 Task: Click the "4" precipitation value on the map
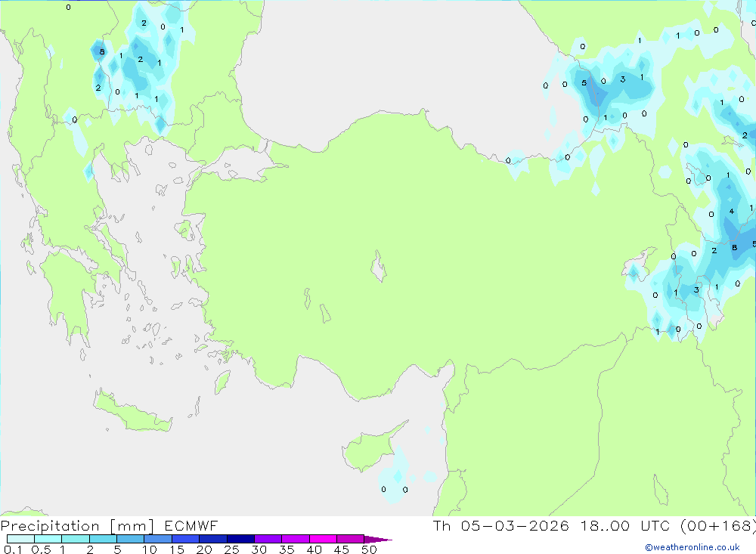point(731,211)
